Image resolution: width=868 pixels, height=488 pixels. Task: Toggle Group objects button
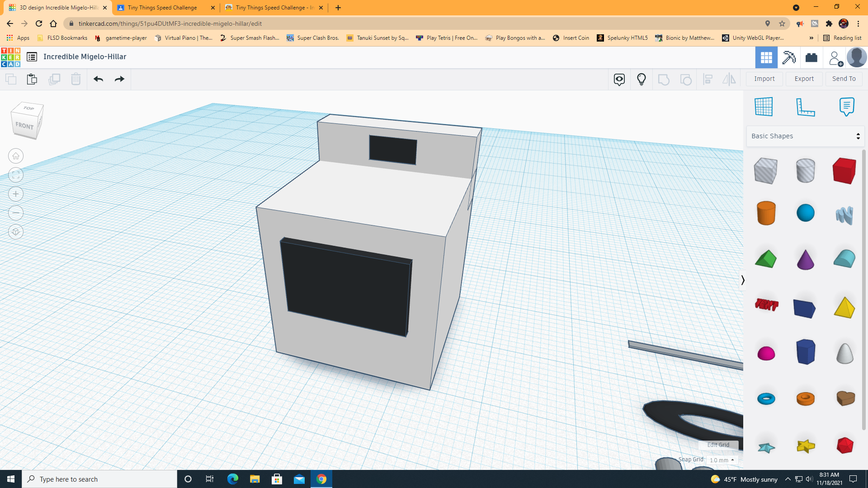pos(664,79)
